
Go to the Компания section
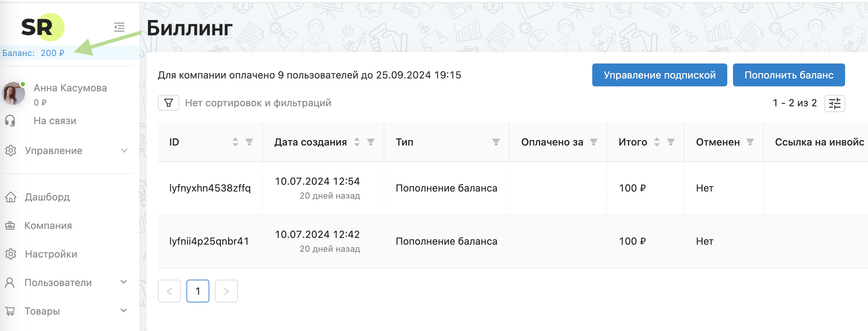coord(48,225)
